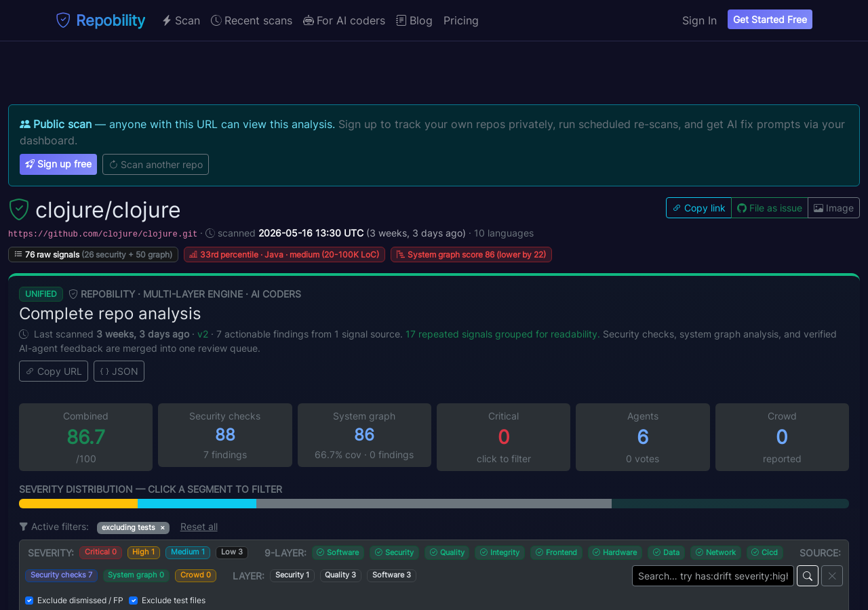Toggle the Critical 0 severity chip
The width and height of the screenshot is (868, 610).
100,552
